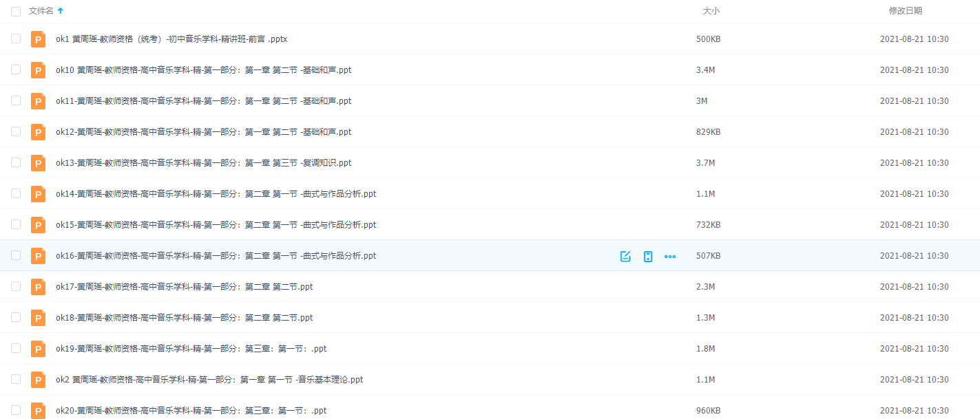This screenshot has width=980, height=419.
Task: Click the 文件名 column header
Action: [x=41, y=10]
